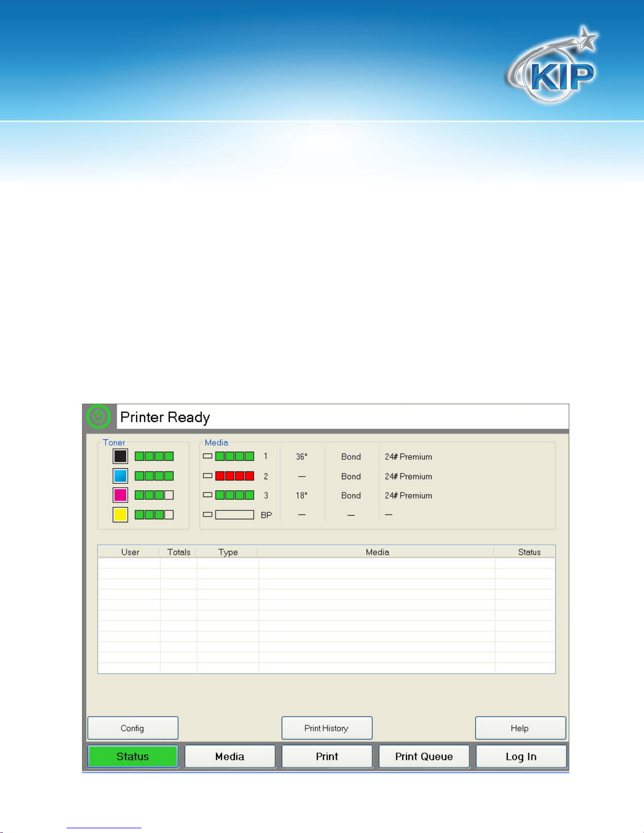Click the red level bar for media roll 2
This screenshot has height=833, width=644.
(x=234, y=476)
